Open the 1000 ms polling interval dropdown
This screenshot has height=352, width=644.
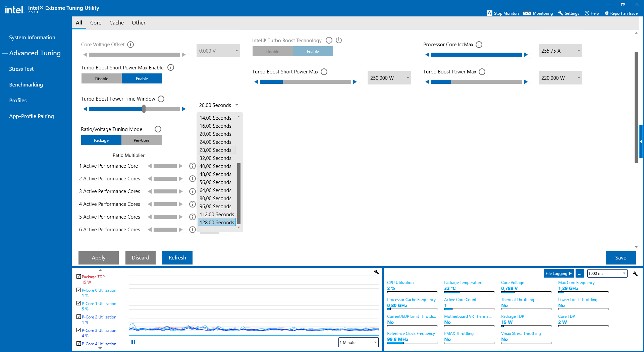(x=607, y=274)
